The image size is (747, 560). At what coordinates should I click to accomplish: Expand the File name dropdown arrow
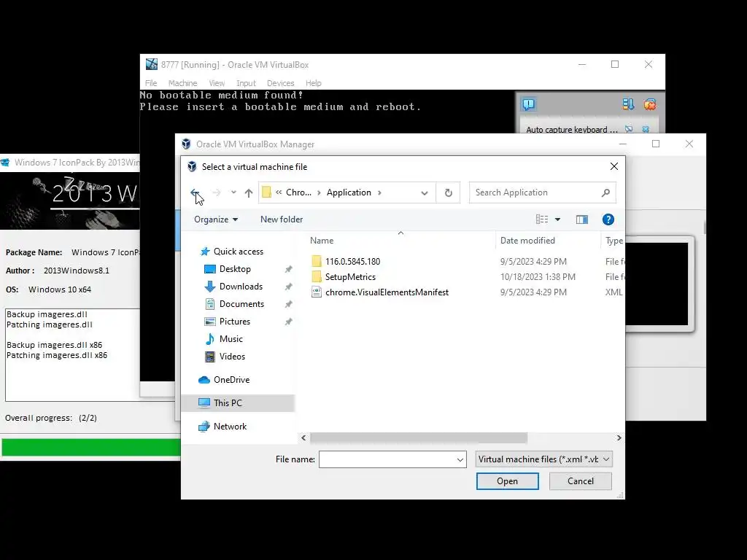point(460,459)
